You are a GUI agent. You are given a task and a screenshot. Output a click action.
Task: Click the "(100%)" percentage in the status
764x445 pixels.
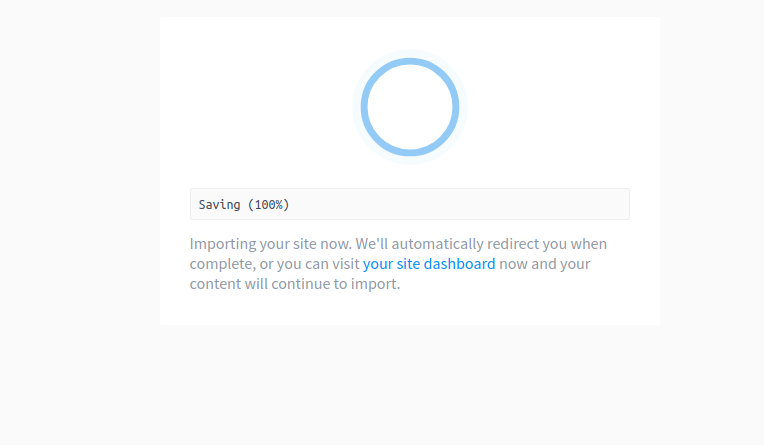[x=269, y=205]
